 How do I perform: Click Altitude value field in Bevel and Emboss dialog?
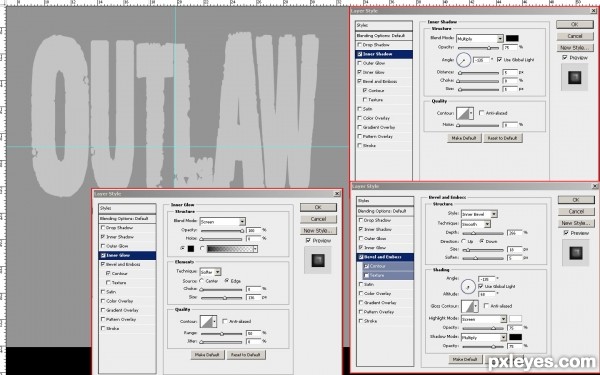pyautogui.click(x=486, y=294)
